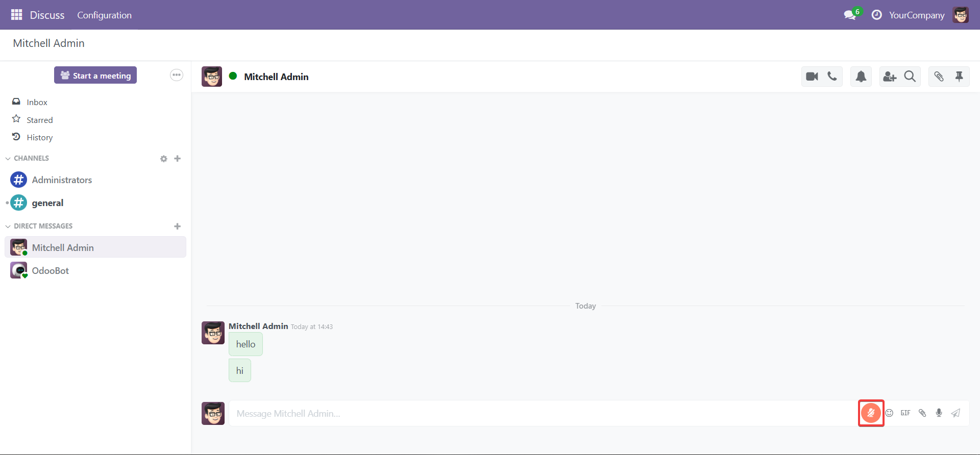The height and width of the screenshot is (455, 980).
Task: Show attachments via header paperclip icon
Action: click(x=939, y=77)
